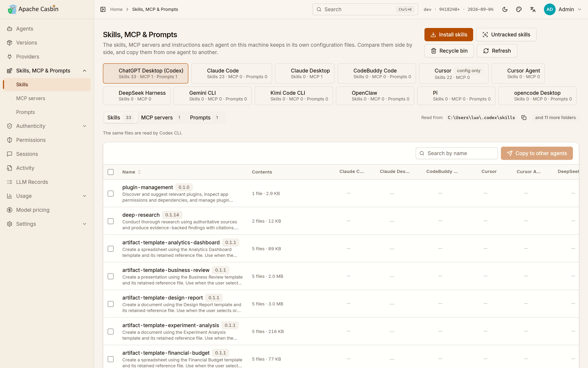Click the Contents column header
This screenshot has width=588, height=368.
click(x=262, y=172)
